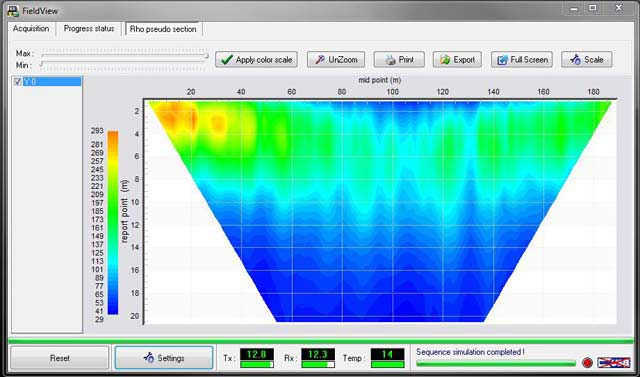Click the printer icon on Print button

pos(391,60)
